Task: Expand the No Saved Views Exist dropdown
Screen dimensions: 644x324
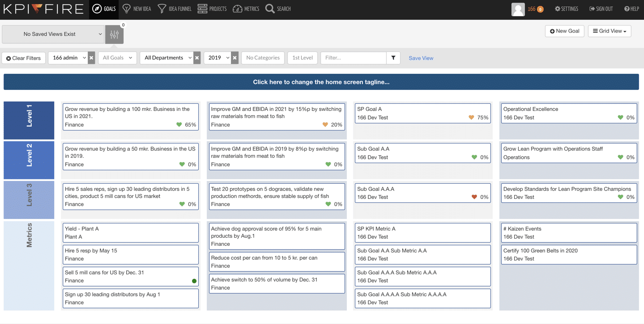Action: point(53,34)
